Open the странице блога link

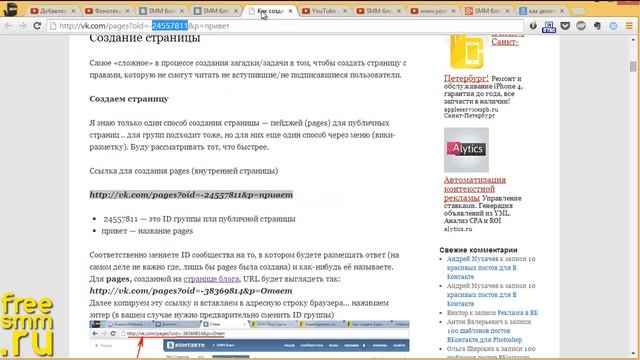[211, 279]
